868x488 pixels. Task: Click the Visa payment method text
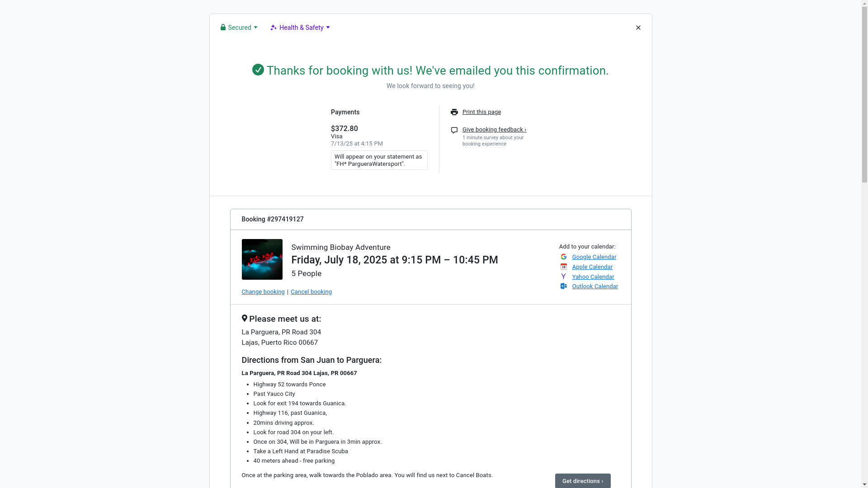[x=336, y=136]
